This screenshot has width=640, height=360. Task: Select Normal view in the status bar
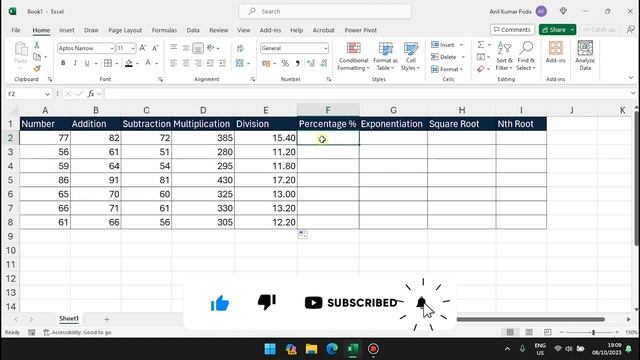pyautogui.click(x=510, y=332)
